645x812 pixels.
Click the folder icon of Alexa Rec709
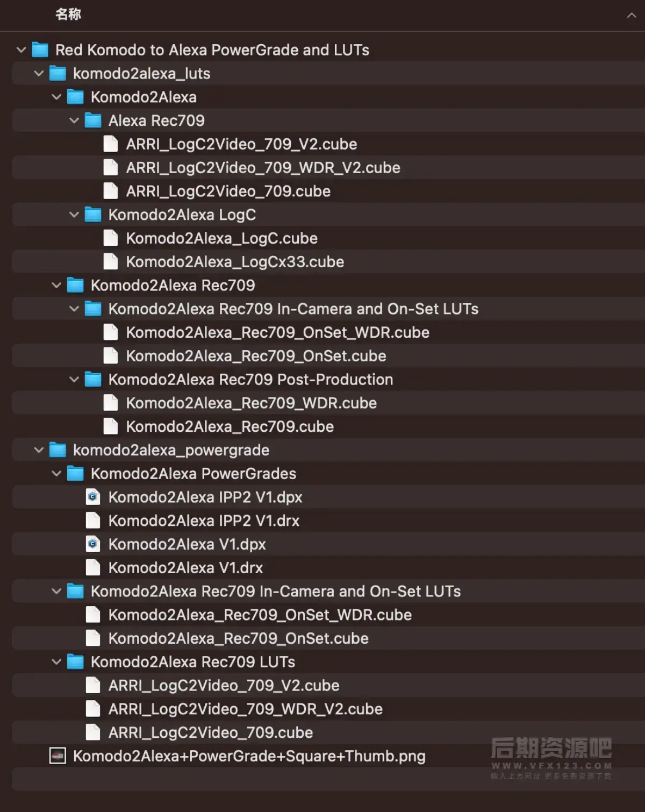pos(93,120)
